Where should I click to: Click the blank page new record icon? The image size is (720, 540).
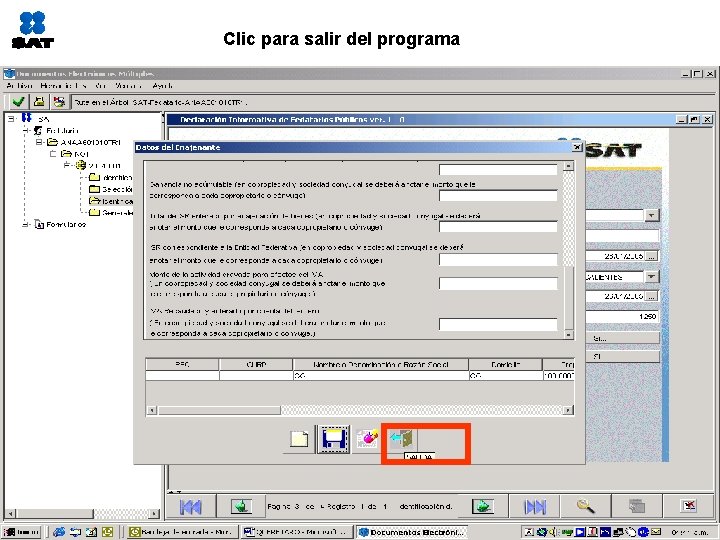coord(299,439)
